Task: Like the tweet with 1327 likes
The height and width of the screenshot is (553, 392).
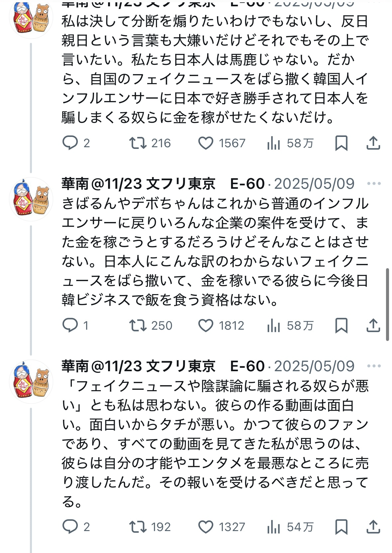Action: 206,527
